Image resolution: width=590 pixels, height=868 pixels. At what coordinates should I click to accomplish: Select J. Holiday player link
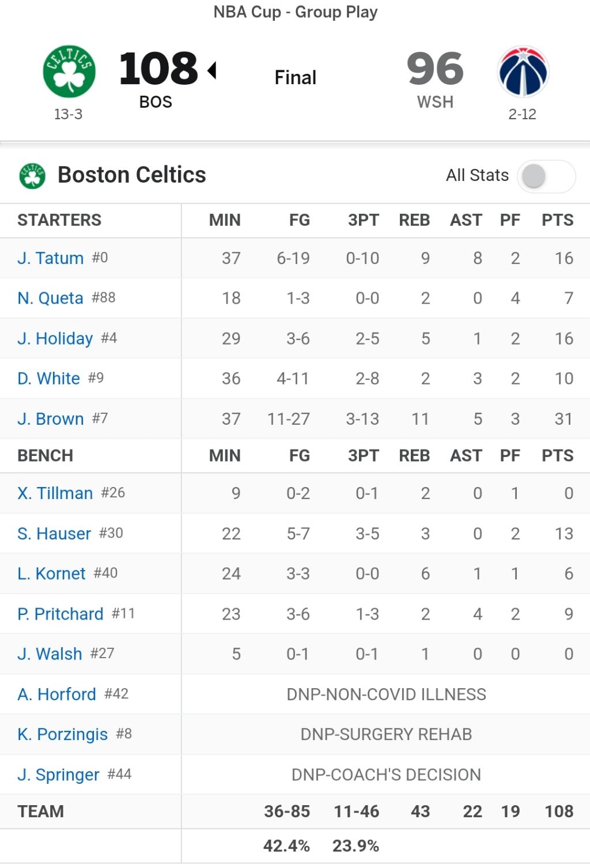[55, 338]
